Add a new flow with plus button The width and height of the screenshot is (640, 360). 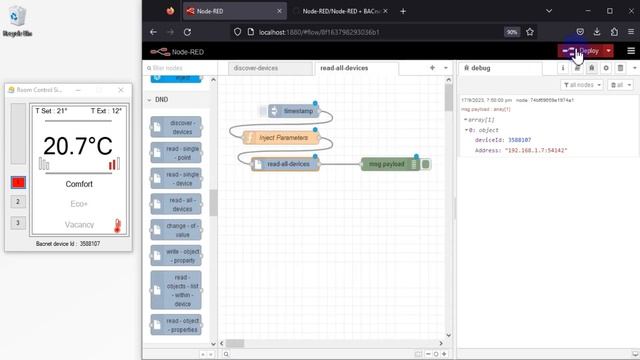tap(432, 68)
